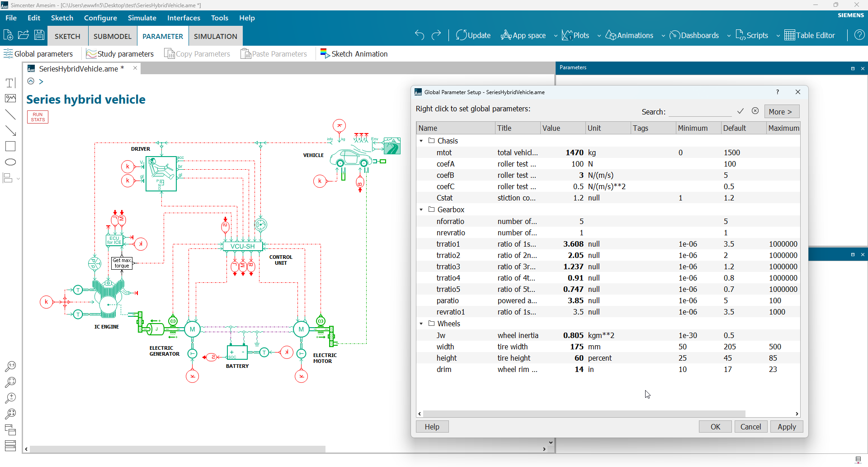Click the RUN STATS icon on sketch
The width and height of the screenshot is (868, 467).
[38, 117]
